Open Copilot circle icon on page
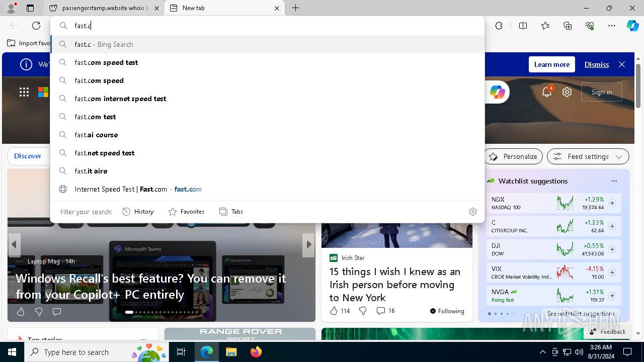 497,92
